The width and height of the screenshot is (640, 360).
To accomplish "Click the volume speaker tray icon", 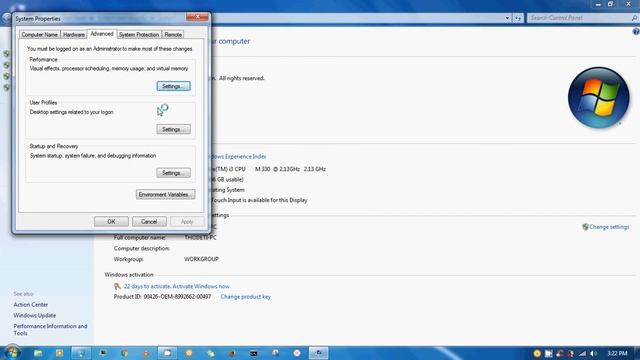I will [594, 353].
